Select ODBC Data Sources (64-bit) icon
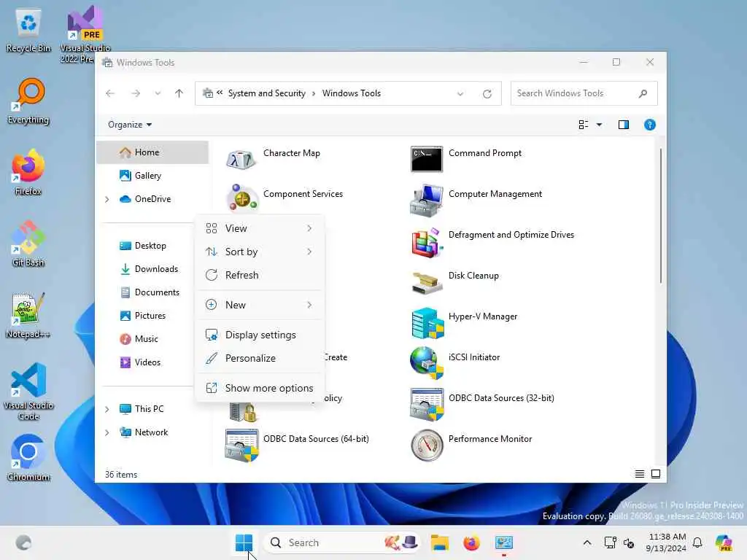The width and height of the screenshot is (747, 560). pyautogui.click(x=241, y=446)
